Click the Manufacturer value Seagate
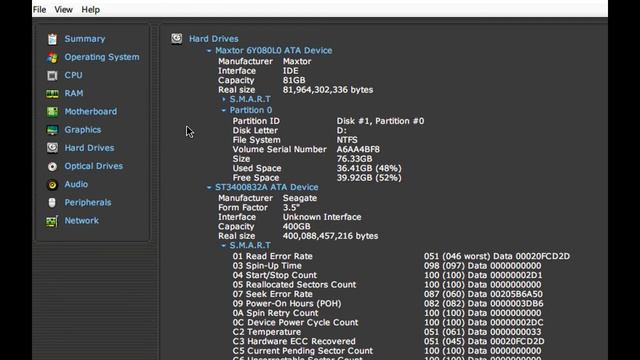Viewport: 640px width, 360px height. (300, 198)
